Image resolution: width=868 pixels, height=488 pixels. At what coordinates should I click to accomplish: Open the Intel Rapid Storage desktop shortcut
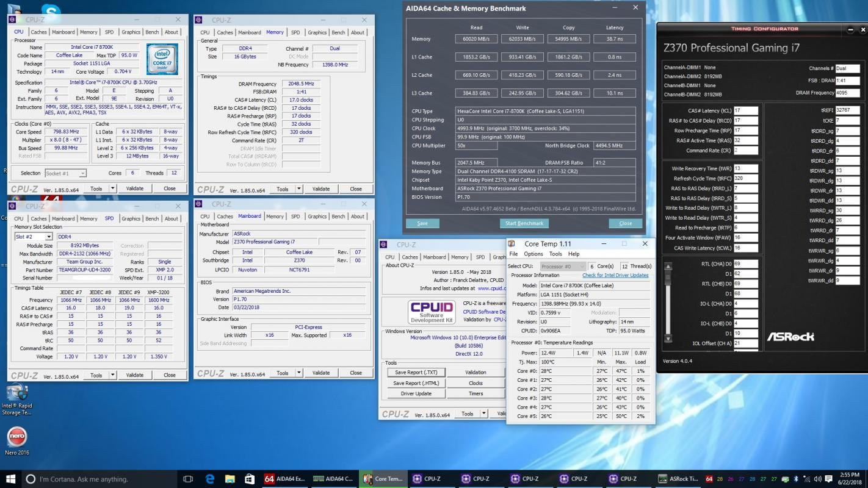tap(16, 400)
